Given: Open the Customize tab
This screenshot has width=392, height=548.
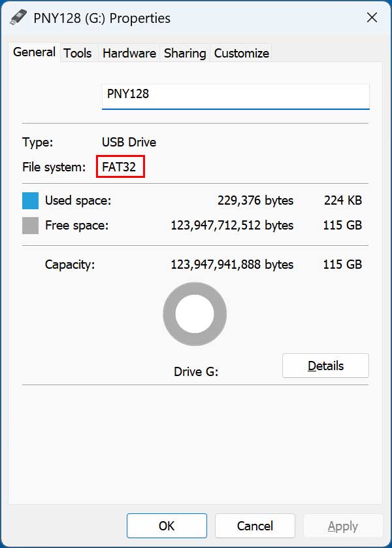Looking at the screenshot, I should coord(241,53).
